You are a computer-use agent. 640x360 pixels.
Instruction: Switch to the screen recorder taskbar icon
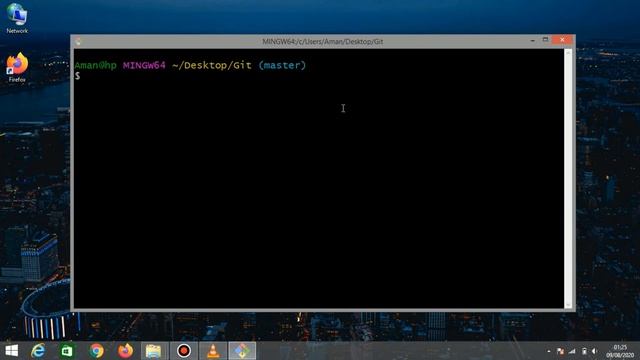pos(184,351)
